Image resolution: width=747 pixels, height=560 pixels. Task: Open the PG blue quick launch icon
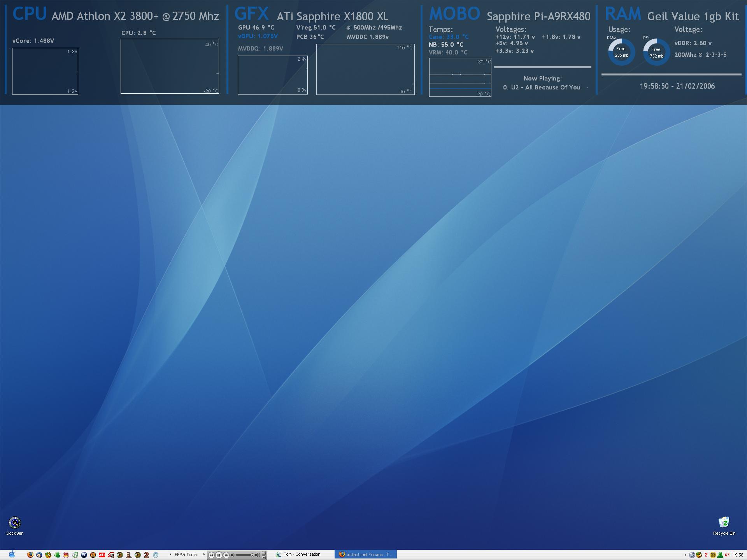(x=84, y=555)
